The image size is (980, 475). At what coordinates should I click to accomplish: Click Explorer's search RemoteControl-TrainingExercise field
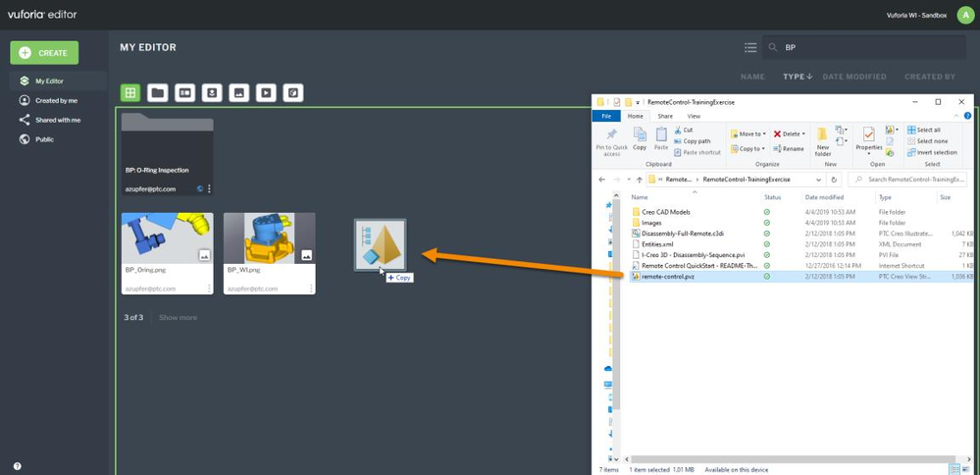coord(907,180)
